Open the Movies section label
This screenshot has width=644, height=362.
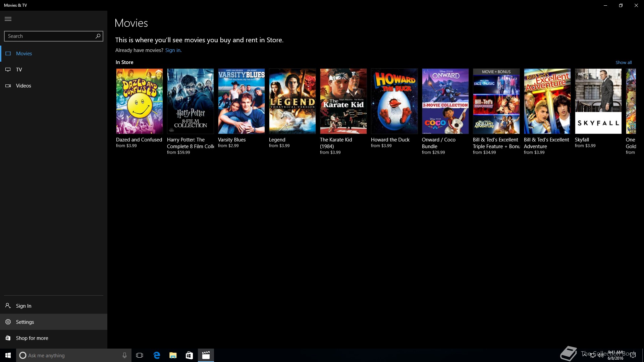pos(24,54)
